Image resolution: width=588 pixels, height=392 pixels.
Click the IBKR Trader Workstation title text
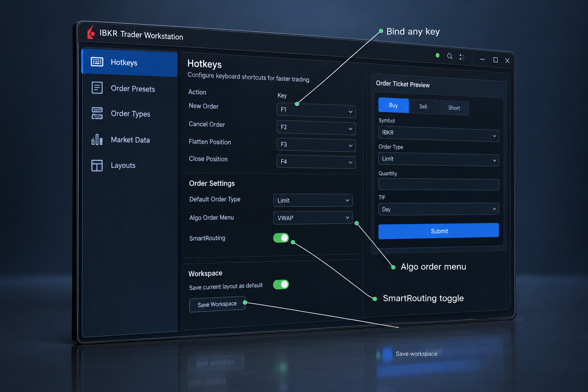tap(141, 35)
